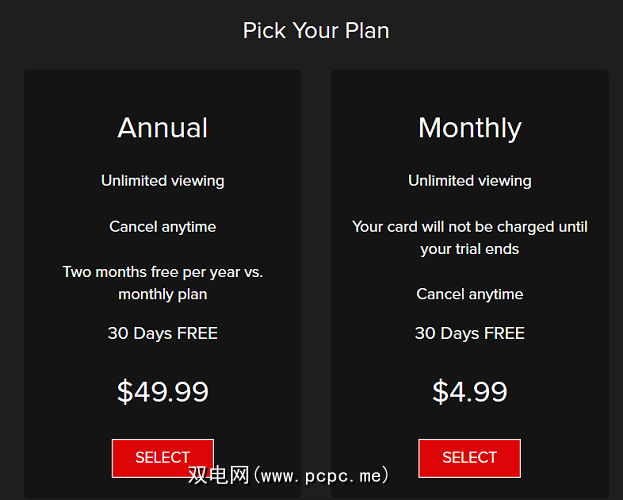Click 30 Days FREE under Annual
The height and width of the screenshot is (500, 623).
tap(163, 333)
